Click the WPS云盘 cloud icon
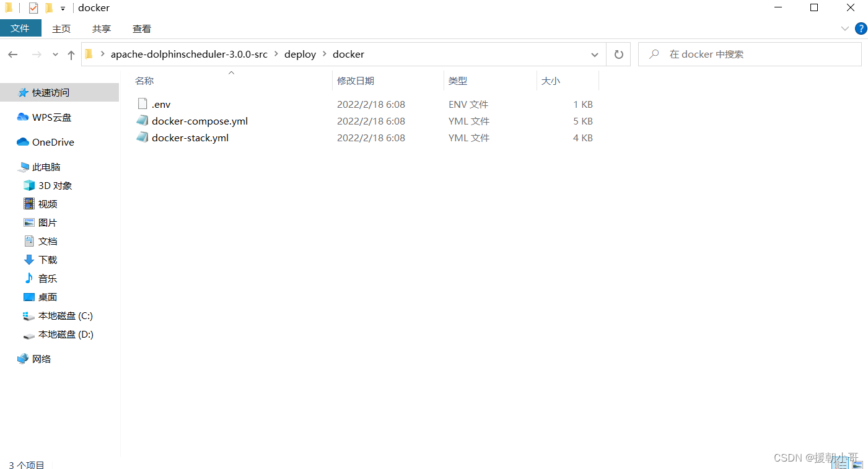This screenshot has height=469, width=868. click(x=23, y=117)
